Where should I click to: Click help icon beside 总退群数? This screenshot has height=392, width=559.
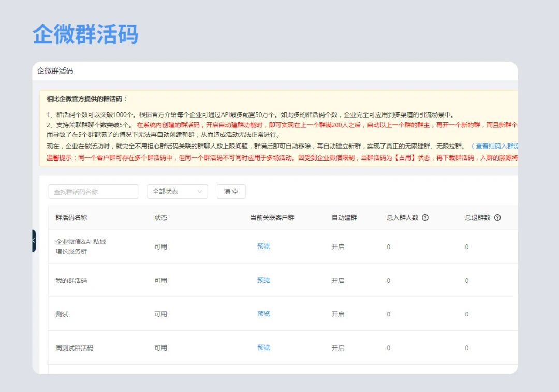[497, 217]
